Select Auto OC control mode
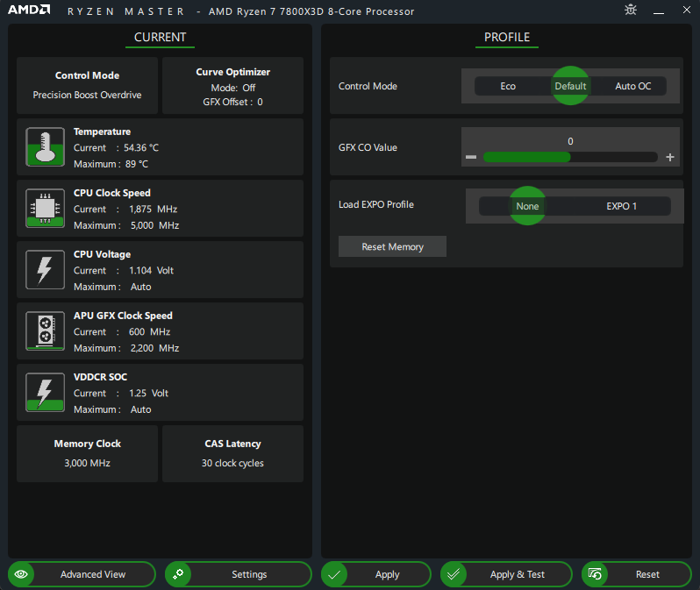700x590 pixels. [632, 86]
